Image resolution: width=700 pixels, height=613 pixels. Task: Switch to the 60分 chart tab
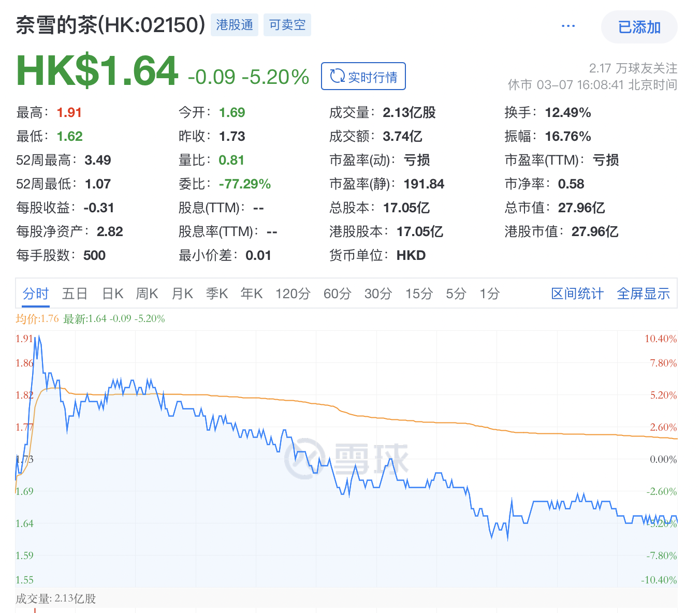337,294
